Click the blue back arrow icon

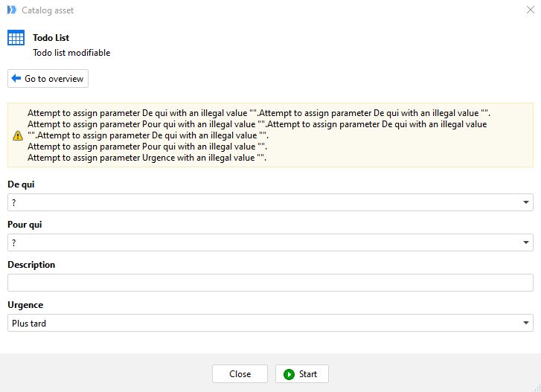[16, 78]
